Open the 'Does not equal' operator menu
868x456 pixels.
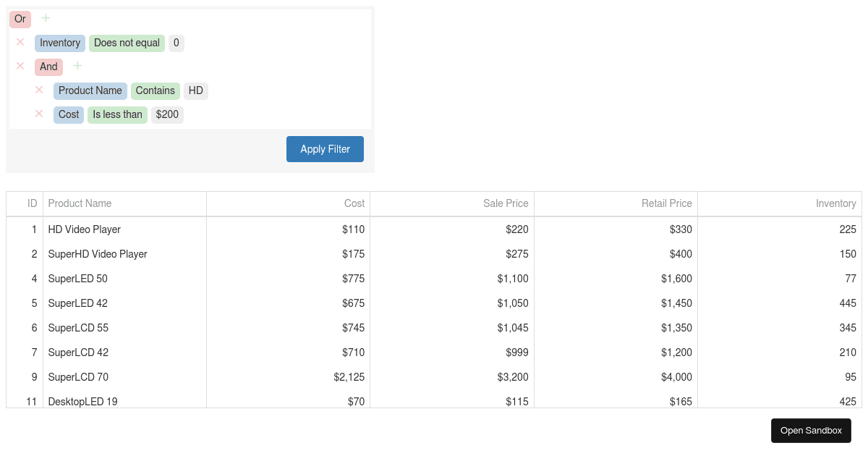(x=127, y=43)
